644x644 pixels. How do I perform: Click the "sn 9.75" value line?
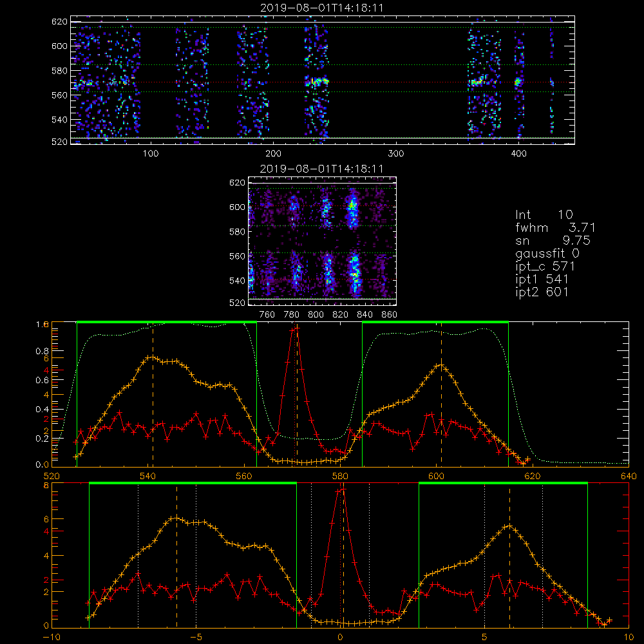tap(553, 240)
